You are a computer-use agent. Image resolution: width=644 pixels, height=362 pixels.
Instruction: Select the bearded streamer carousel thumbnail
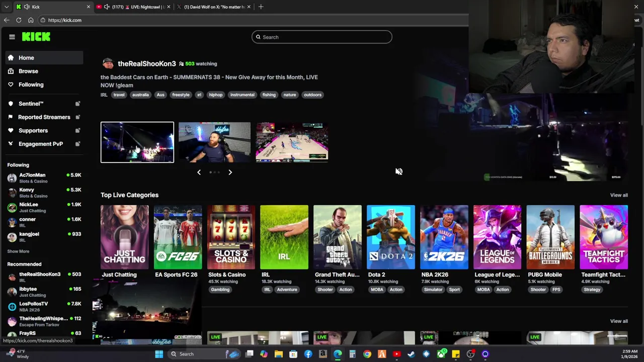tap(214, 142)
